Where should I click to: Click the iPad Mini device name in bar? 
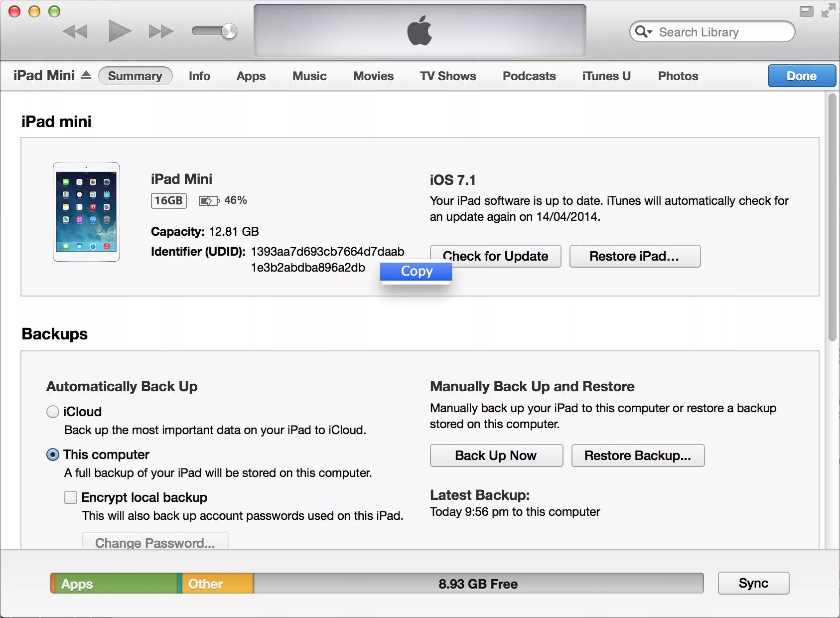[x=44, y=75]
